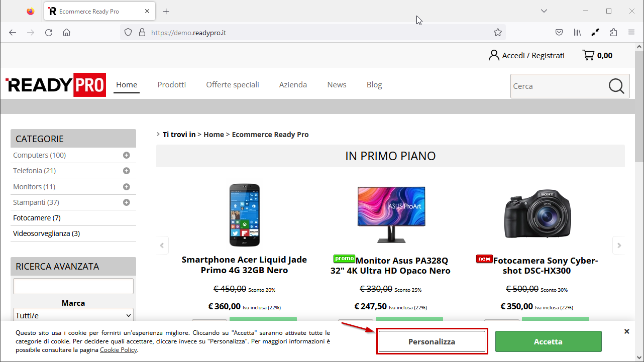Save page to Pocket
644x362 pixels.
coord(559,32)
